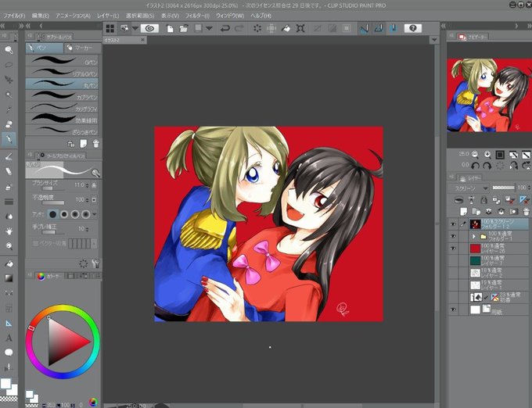Screen dimensions: 532x408
Task: Open レイヤー(L) menu
Action: [x=108, y=16]
